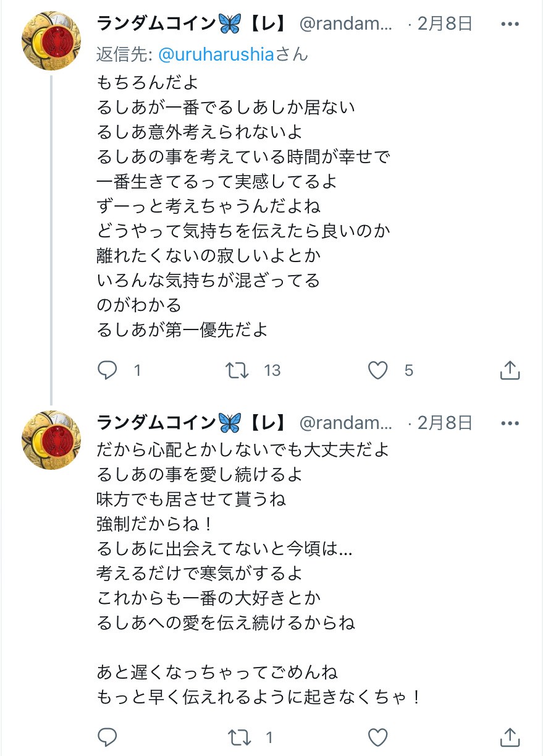This screenshot has height=756, width=543.
Task: Like the second tweet
Action: 377,737
